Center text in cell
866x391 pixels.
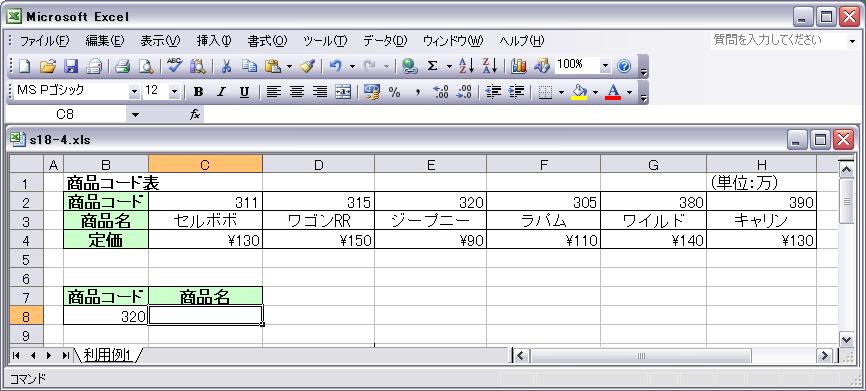[297, 92]
